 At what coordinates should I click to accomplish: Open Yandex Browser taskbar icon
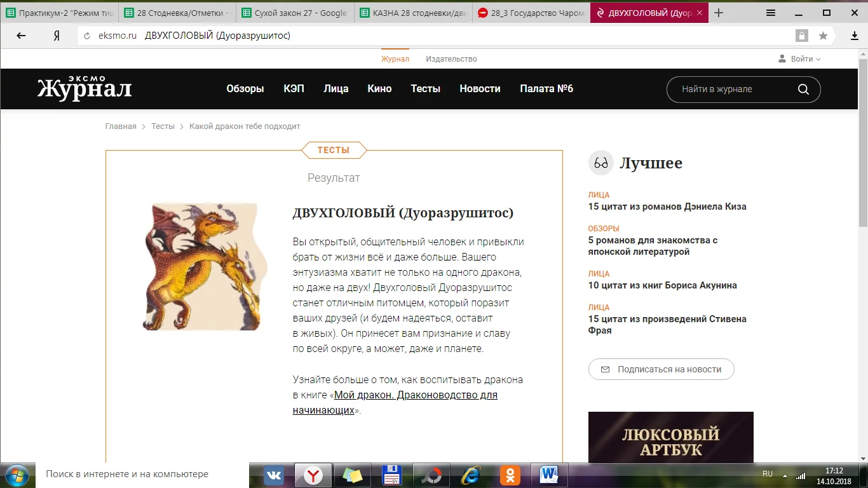[x=312, y=475]
